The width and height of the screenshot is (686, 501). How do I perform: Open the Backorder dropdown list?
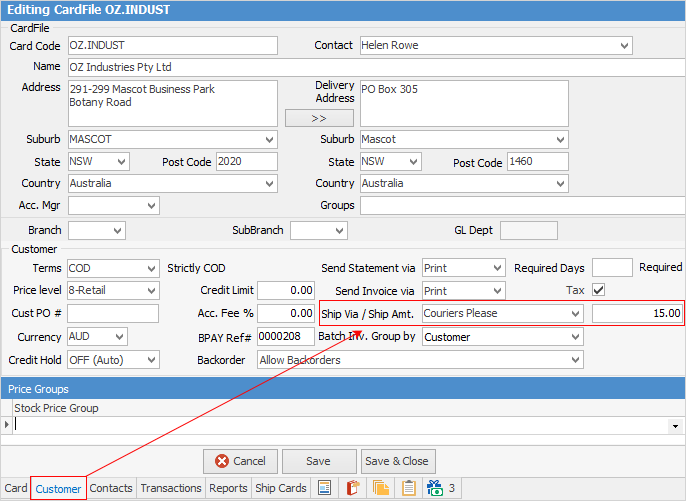[575, 360]
